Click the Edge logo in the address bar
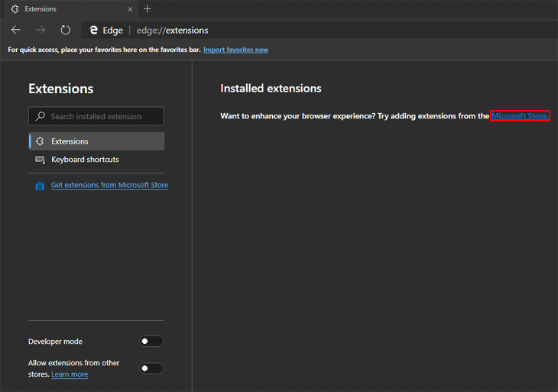 tap(93, 31)
